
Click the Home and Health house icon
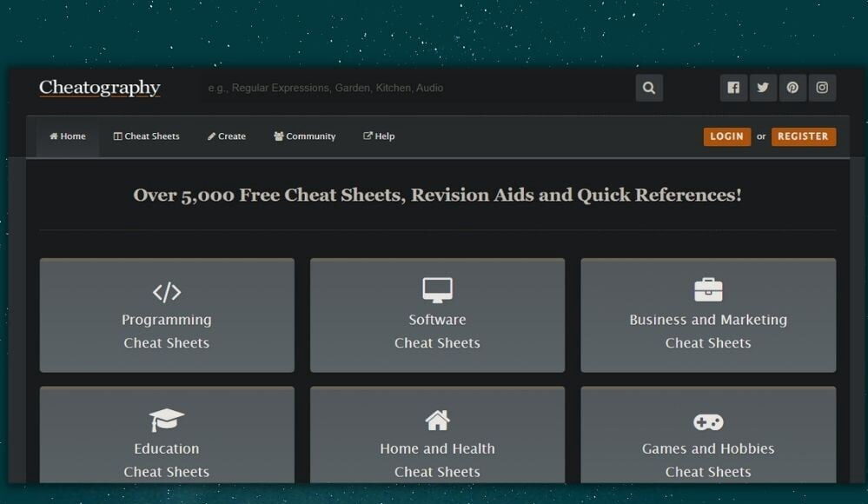click(437, 421)
